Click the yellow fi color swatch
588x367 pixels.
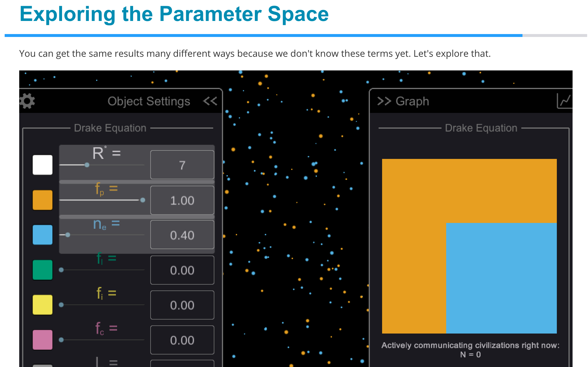tap(43, 305)
